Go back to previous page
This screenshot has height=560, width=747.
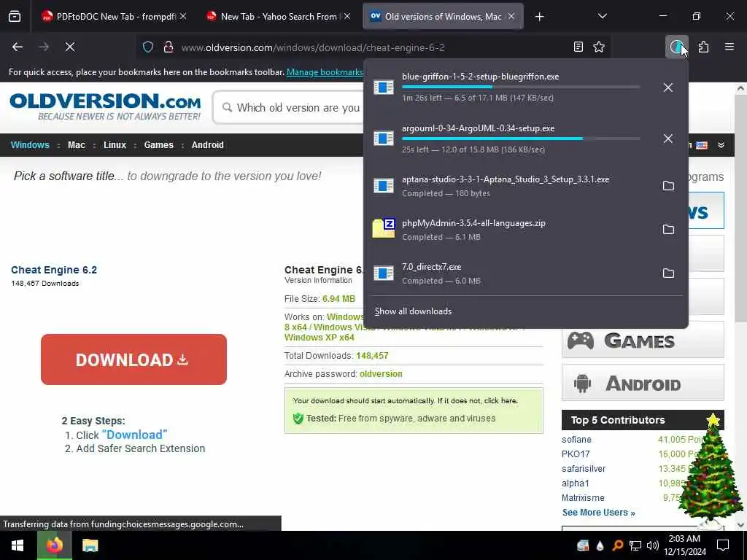tap(18, 47)
